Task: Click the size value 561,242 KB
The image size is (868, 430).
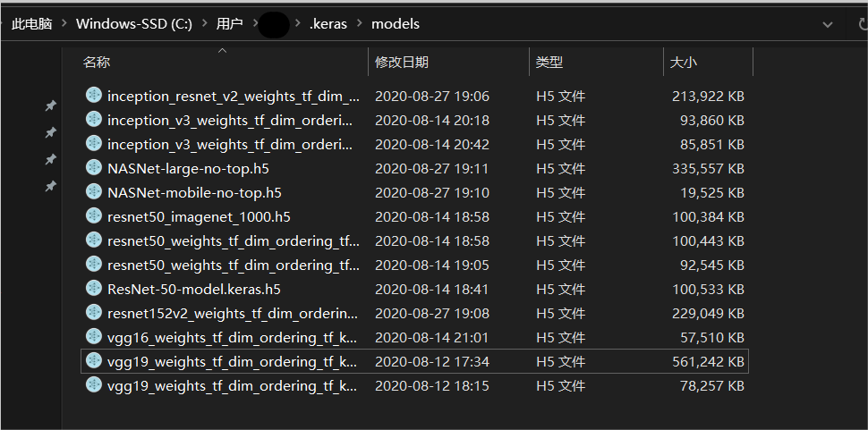Action: tap(708, 361)
